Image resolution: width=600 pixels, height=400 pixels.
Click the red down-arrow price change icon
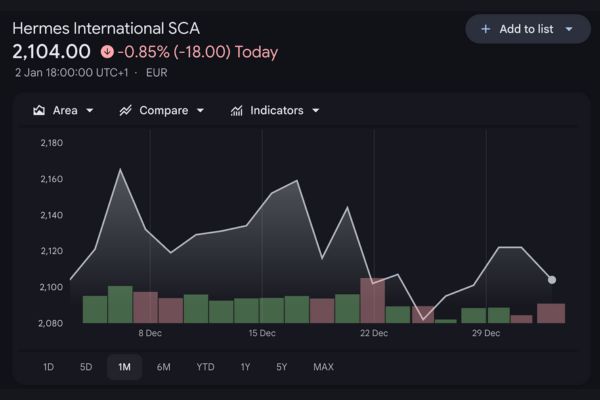pos(107,52)
